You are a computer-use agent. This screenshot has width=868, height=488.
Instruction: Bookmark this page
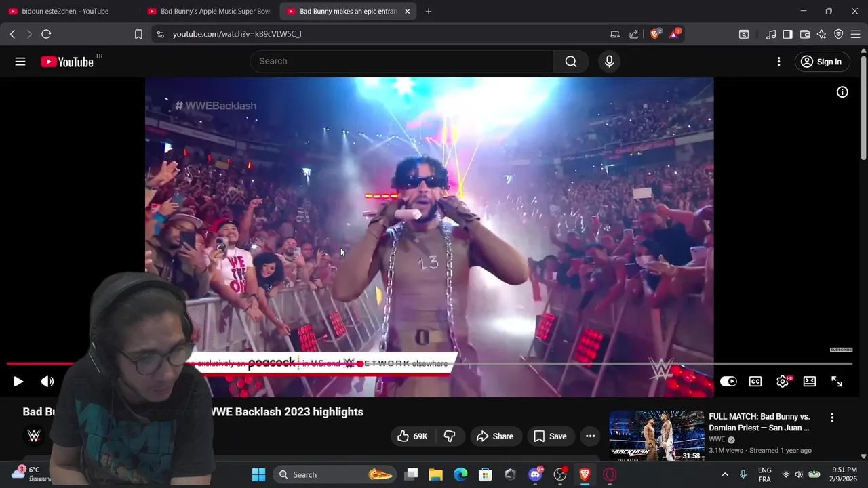point(138,34)
